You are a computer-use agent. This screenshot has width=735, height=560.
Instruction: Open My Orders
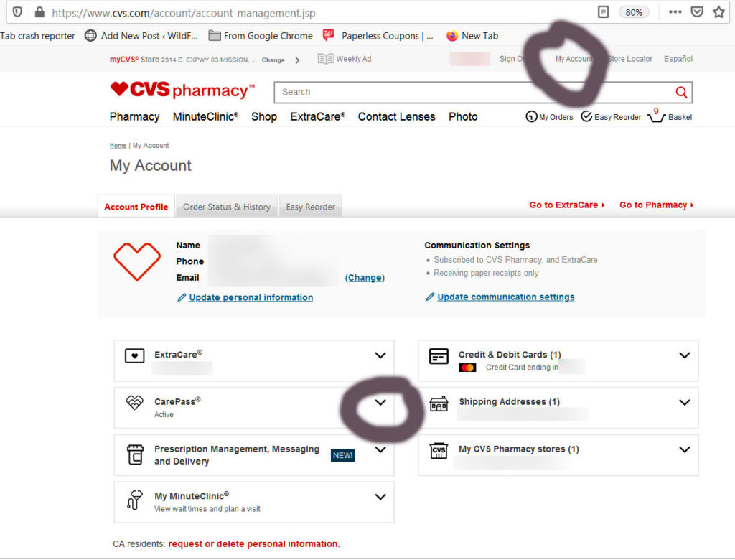549,117
